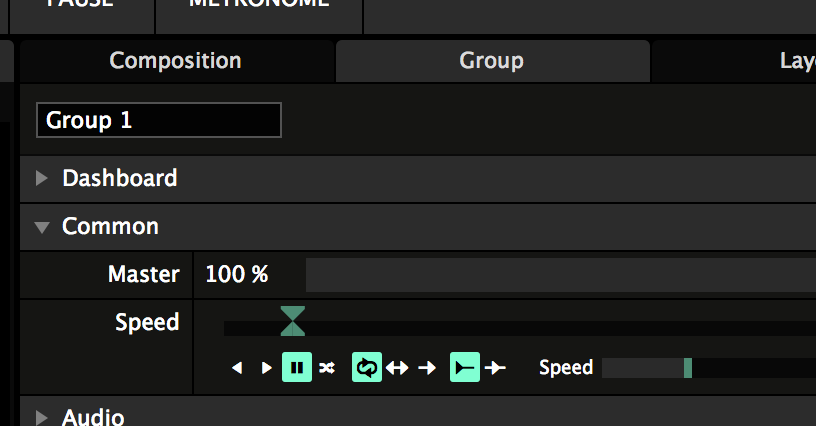Switch to the Composition tab
Screen dimensions: 816x426
coord(175,61)
